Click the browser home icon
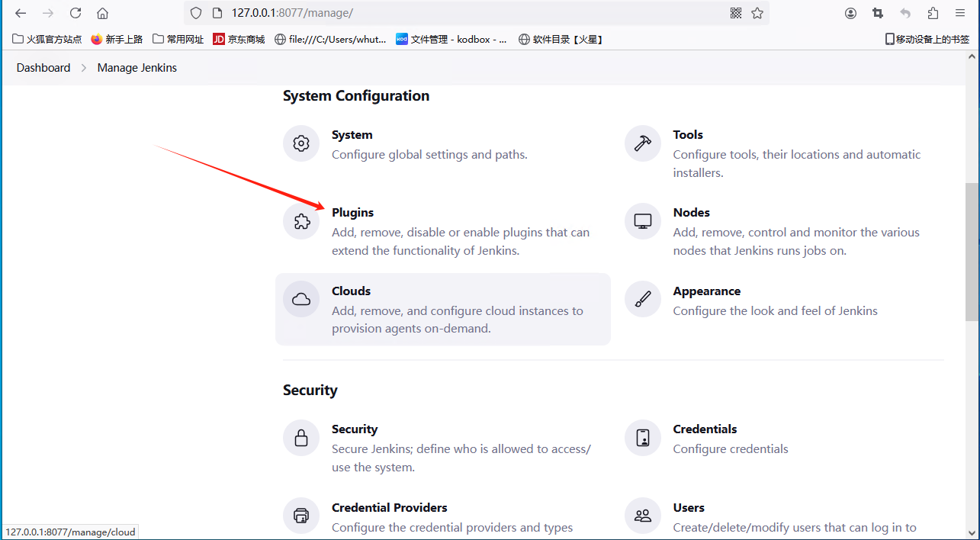 pyautogui.click(x=102, y=13)
